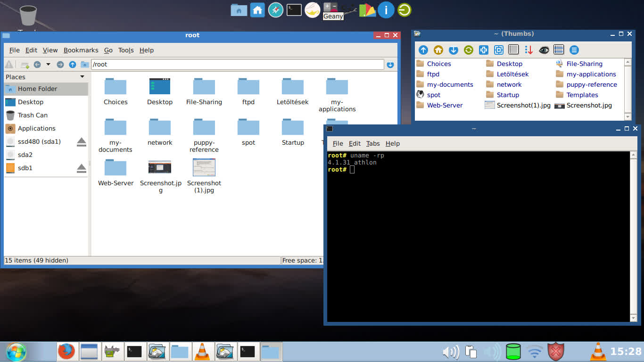This screenshot has width=644, height=362.
Task: Select ftpd folder in root window
Action: (248, 91)
